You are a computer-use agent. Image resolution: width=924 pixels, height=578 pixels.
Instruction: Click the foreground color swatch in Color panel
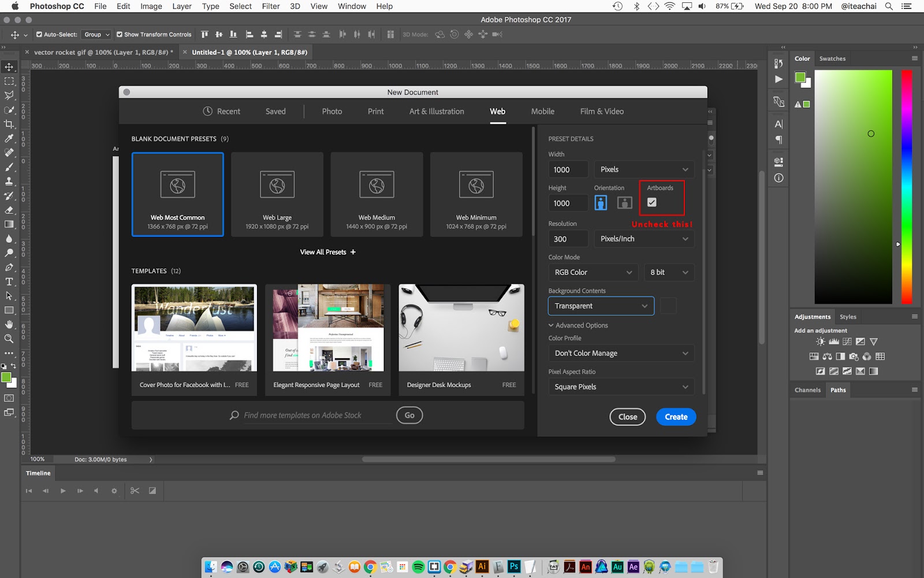800,77
